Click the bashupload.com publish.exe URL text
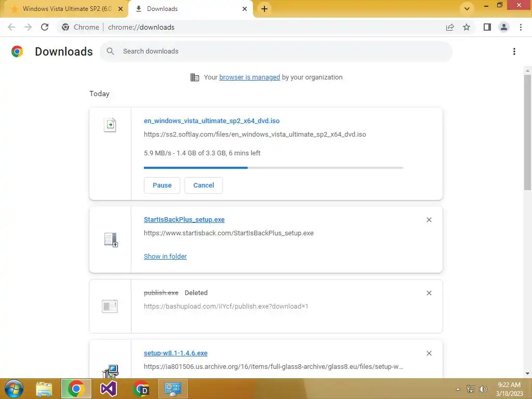This screenshot has width=532, height=399. click(226, 307)
